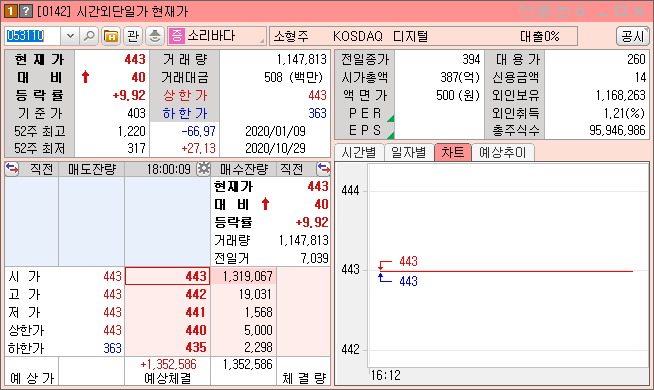Click the bid price 440 row
The height and width of the screenshot is (390, 654).
click(x=167, y=330)
